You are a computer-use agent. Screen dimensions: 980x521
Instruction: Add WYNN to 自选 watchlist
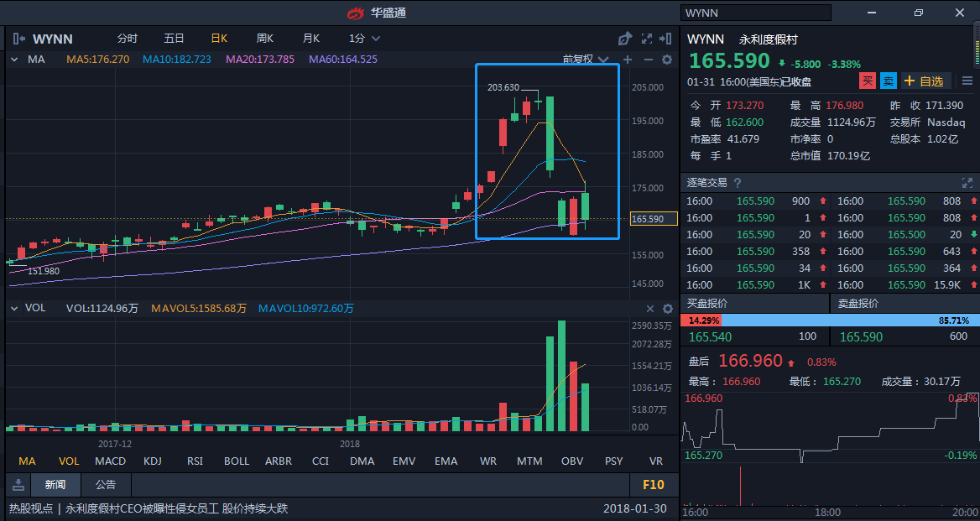925,81
